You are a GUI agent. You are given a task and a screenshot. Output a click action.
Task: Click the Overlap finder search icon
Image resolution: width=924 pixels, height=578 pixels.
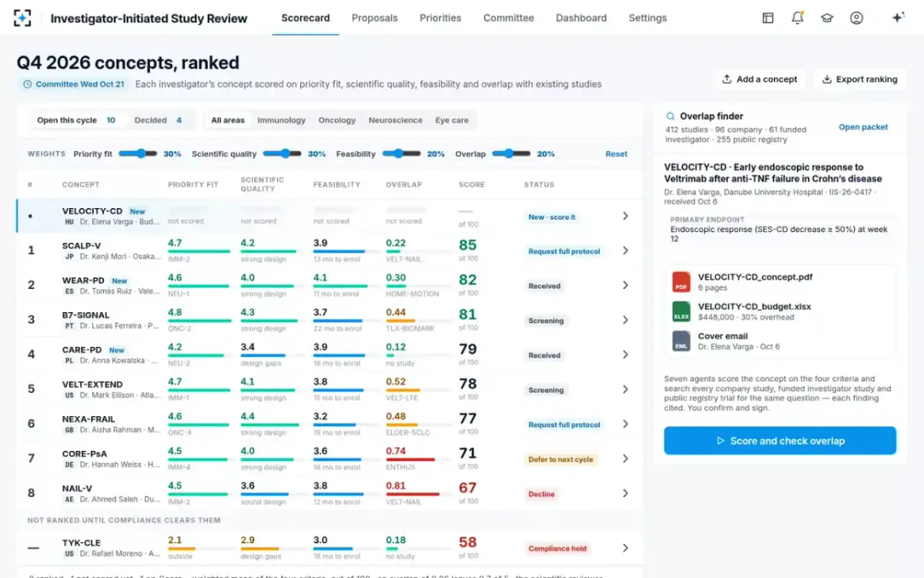pyautogui.click(x=671, y=116)
